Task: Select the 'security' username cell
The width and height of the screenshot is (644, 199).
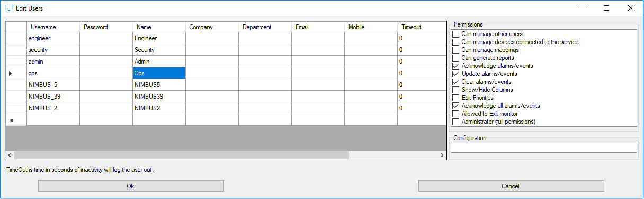Action: pos(53,50)
